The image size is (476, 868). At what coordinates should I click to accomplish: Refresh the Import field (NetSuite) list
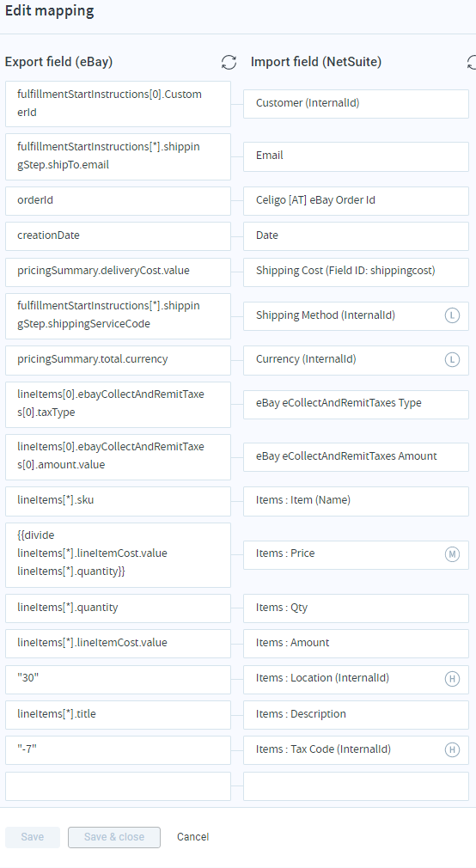472,62
